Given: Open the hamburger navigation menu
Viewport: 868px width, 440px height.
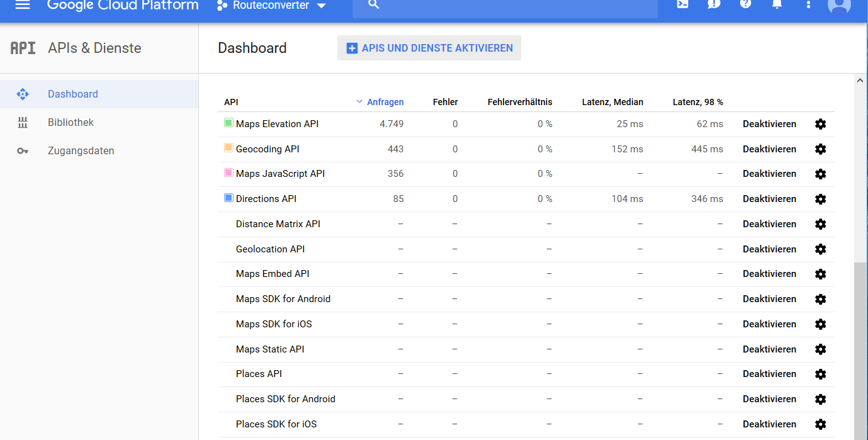Looking at the screenshot, I should point(23,5).
